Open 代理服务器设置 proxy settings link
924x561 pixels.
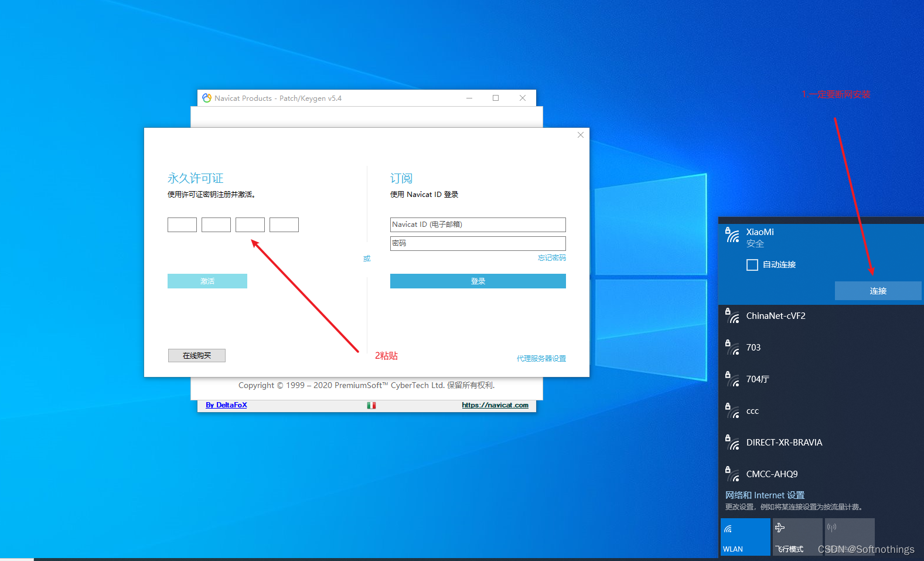[541, 359]
